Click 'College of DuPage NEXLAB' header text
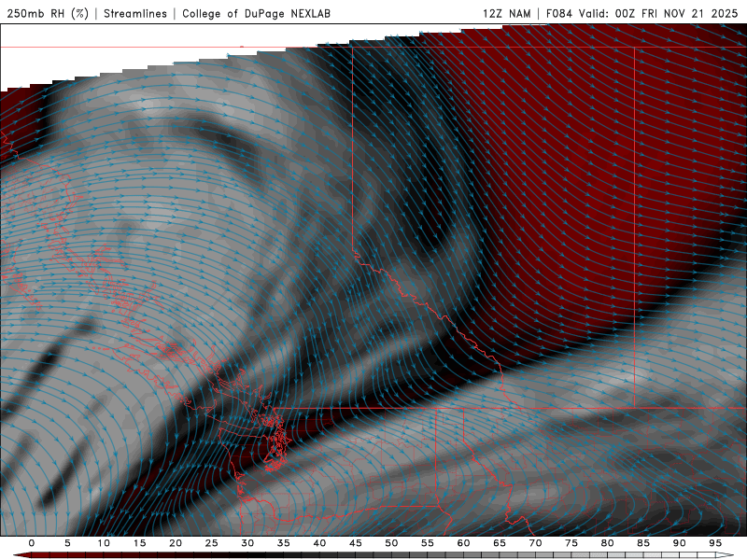 [256, 14]
